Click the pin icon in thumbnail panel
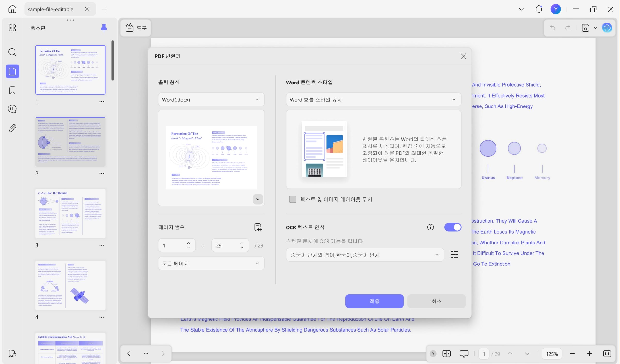Screen dimensions: 620x364 click(104, 28)
